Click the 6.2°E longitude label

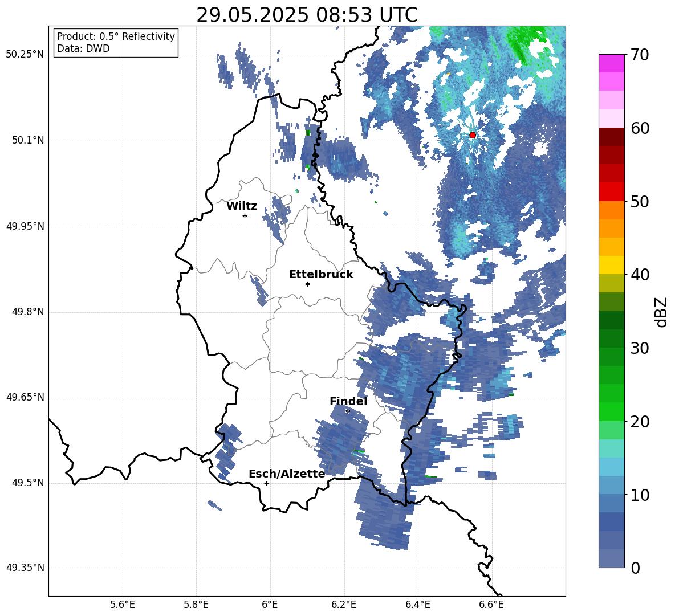coord(344,605)
